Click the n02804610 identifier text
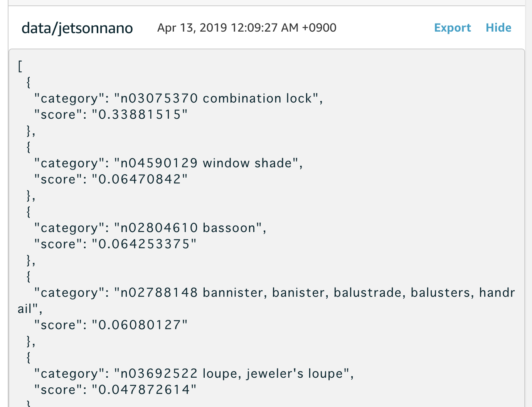Screen dimensions: 532x407 [x=159, y=228]
